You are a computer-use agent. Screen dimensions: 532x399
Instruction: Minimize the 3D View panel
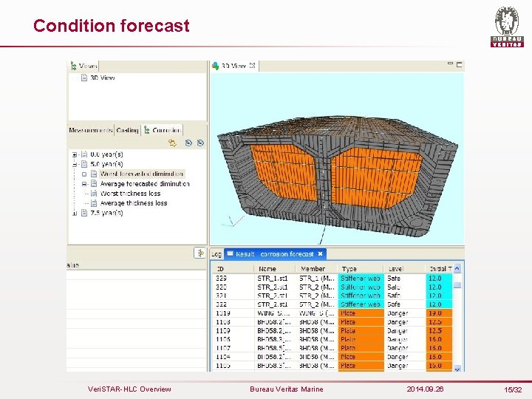(450, 64)
